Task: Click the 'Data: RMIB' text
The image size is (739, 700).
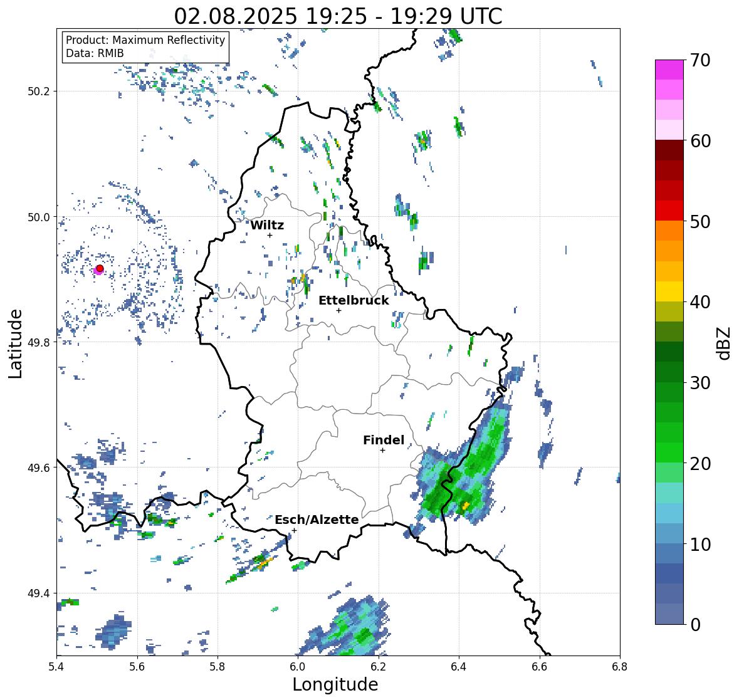Action: pyautogui.click(x=95, y=53)
